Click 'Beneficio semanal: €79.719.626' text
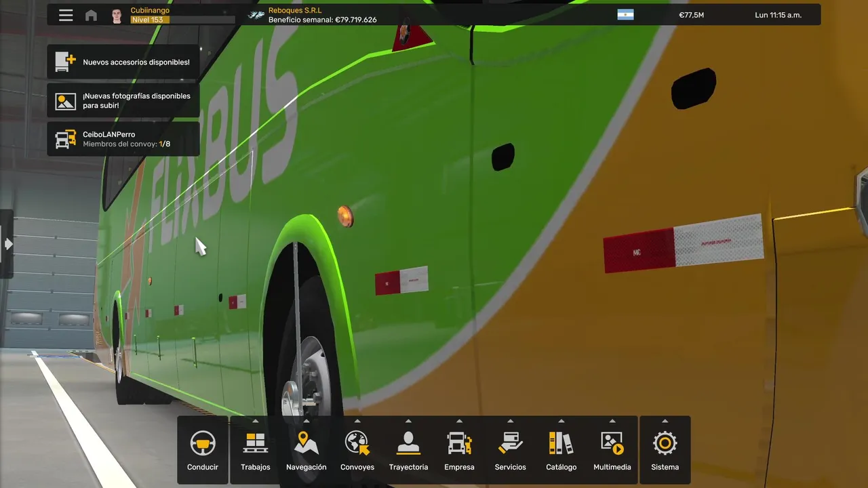 322,20
